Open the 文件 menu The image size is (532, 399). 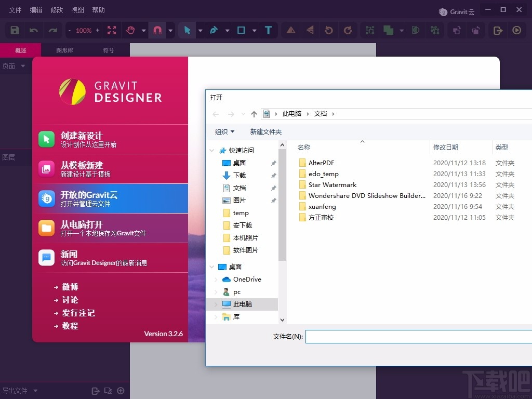coord(16,10)
